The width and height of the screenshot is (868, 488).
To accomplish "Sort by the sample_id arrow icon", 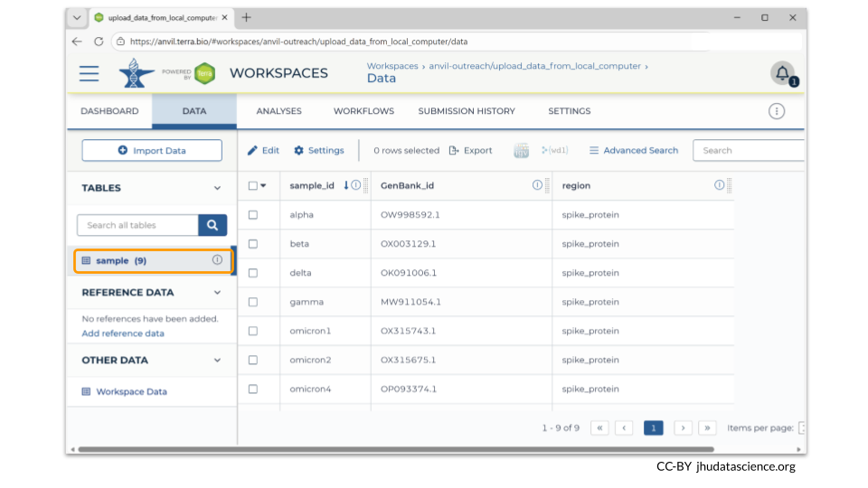I will click(x=346, y=185).
